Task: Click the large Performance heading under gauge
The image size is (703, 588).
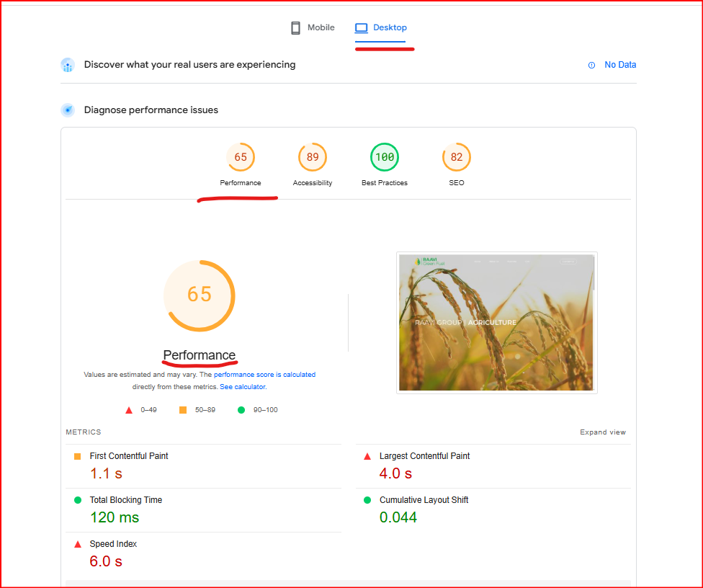Action: [199, 355]
